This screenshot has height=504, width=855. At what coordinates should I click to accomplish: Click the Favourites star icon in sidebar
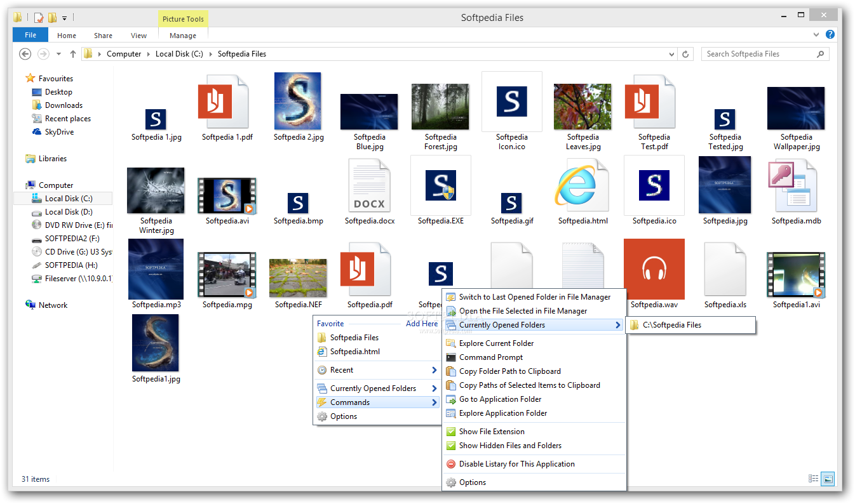[x=30, y=78]
